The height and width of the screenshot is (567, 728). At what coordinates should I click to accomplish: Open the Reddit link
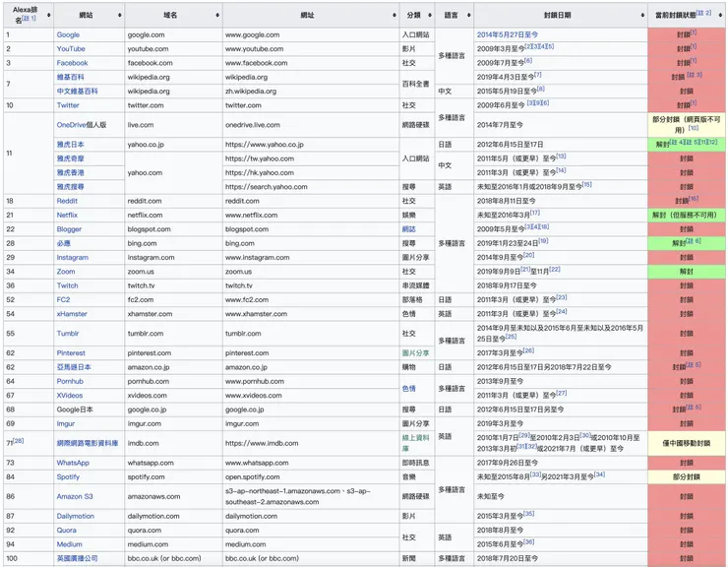(67, 201)
